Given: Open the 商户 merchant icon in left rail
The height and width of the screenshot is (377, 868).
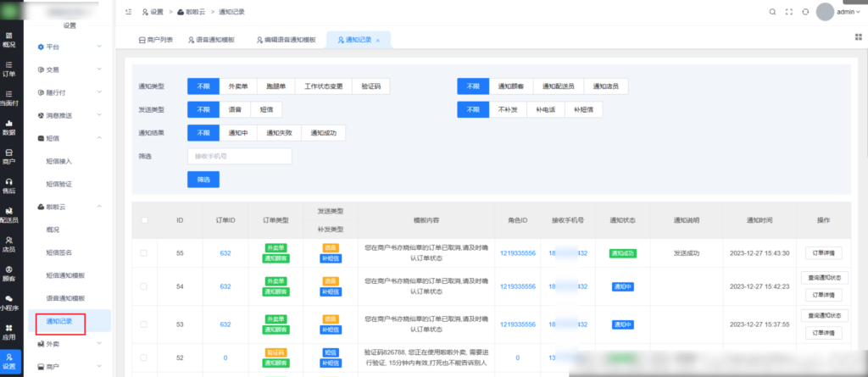Looking at the screenshot, I should [9, 157].
